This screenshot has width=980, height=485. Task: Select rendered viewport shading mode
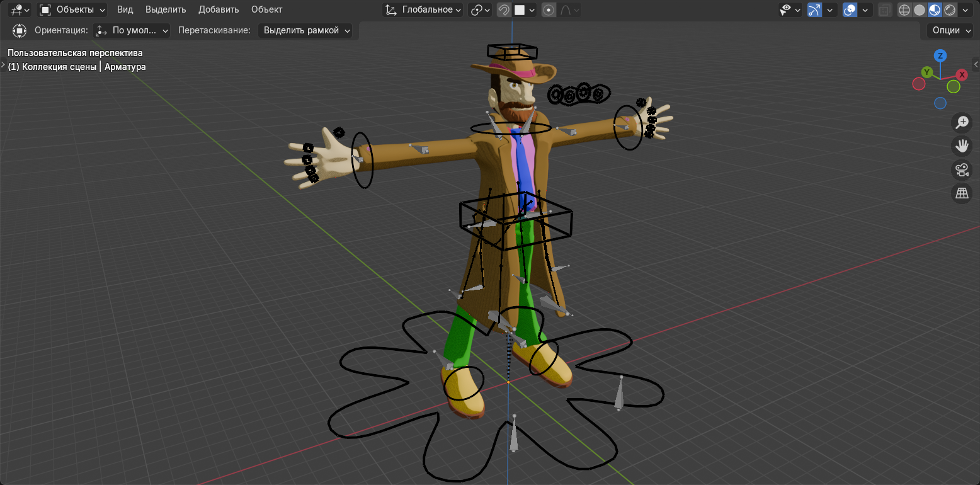coord(950,10)
